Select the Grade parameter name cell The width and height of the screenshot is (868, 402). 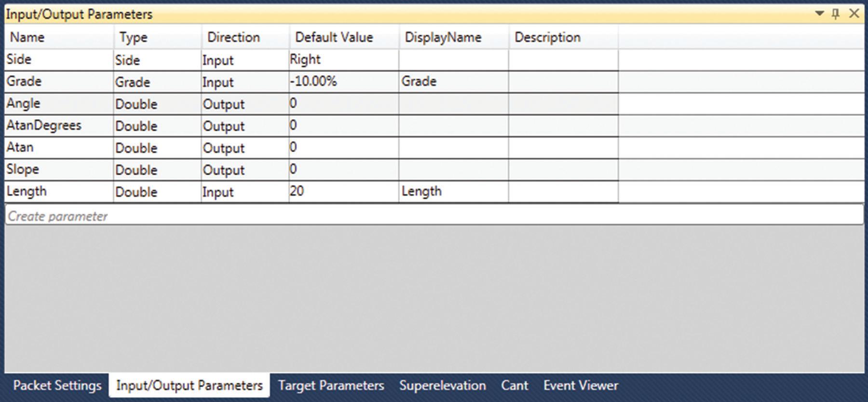[x=59, y=82]
